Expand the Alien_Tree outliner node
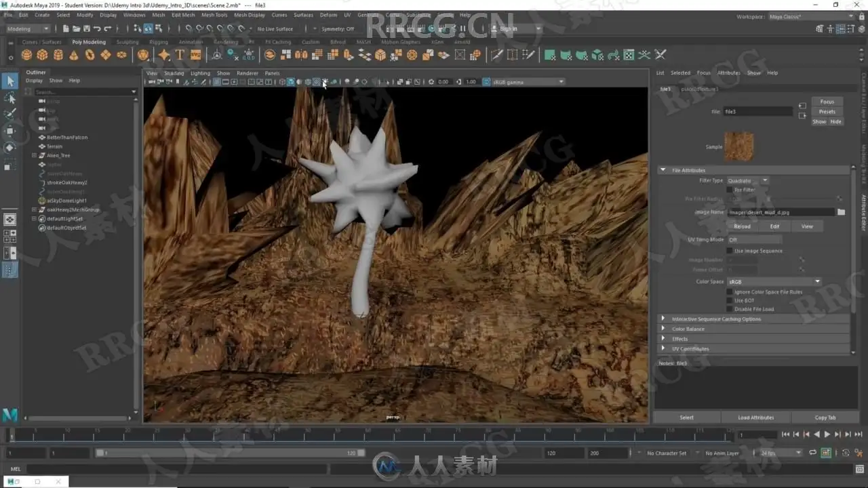Screen dimensions: 868x488 point(34,155)
